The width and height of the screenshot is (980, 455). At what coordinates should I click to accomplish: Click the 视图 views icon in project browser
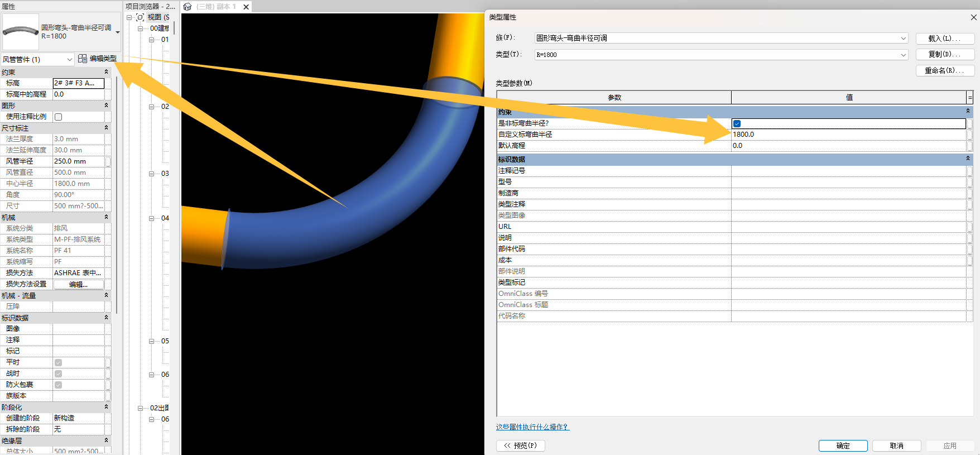pyautogui.click(x=140, y=17)
